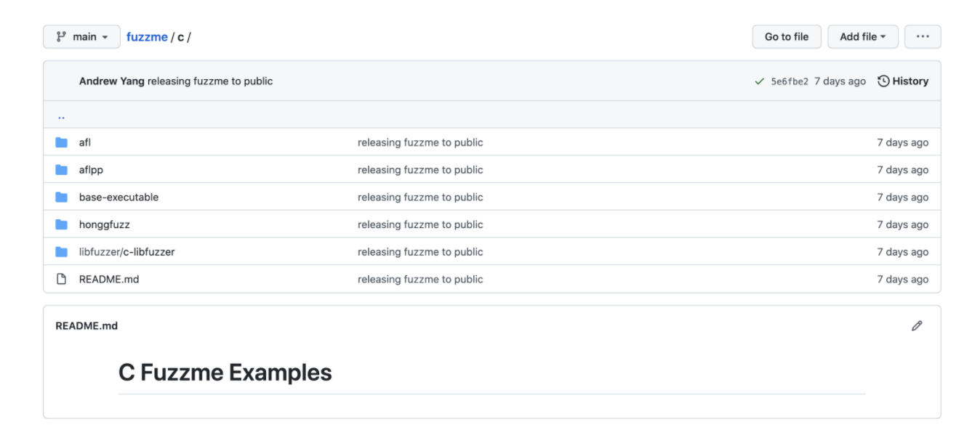Click the 7 days ago timestamp in honggfuzz row

pyautogui.click(x=903, y=224)
